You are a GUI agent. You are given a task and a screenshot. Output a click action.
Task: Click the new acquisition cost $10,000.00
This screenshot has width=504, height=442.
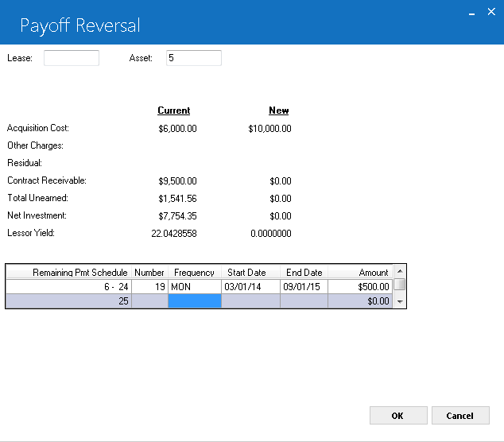[269, 129]
